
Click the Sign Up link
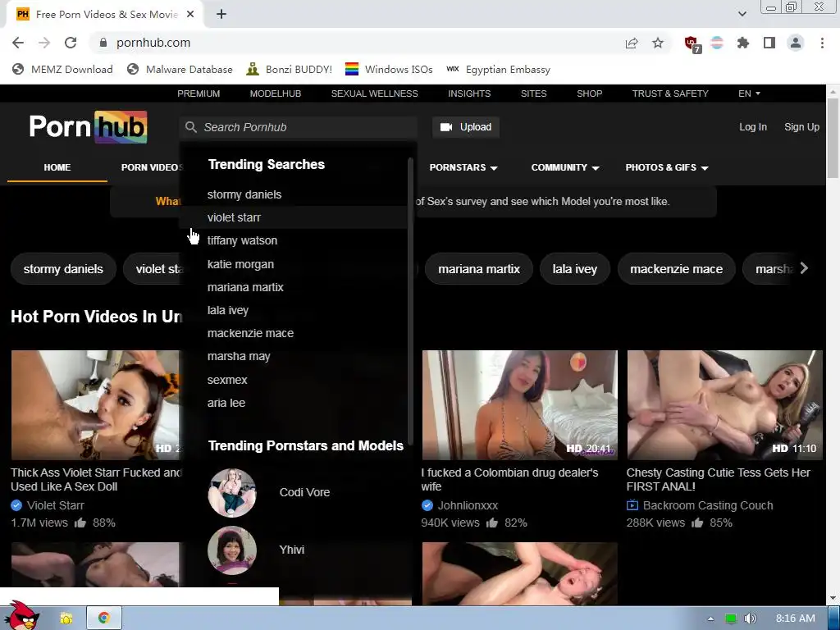coord(801,127)
